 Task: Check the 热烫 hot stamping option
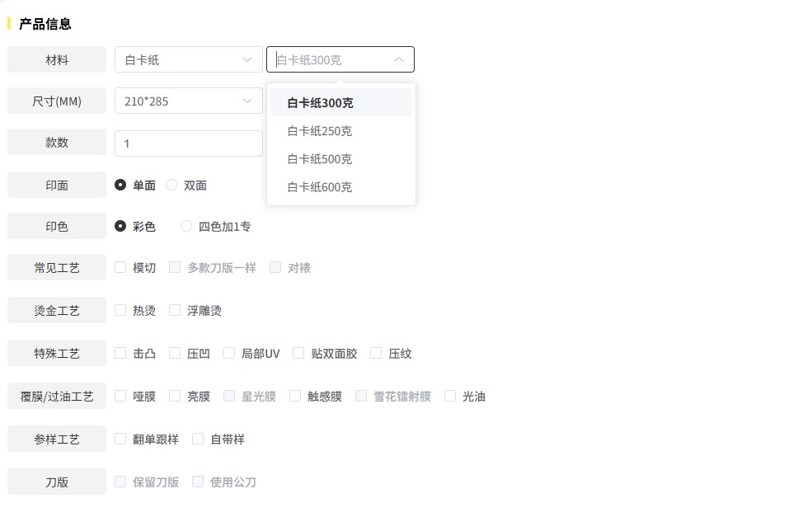[x=120, y=310]
